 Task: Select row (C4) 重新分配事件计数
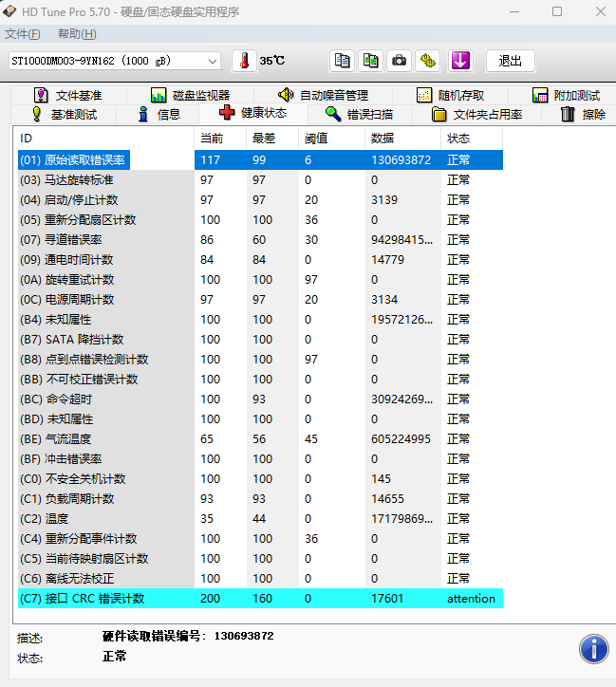[x=260, y=539]
